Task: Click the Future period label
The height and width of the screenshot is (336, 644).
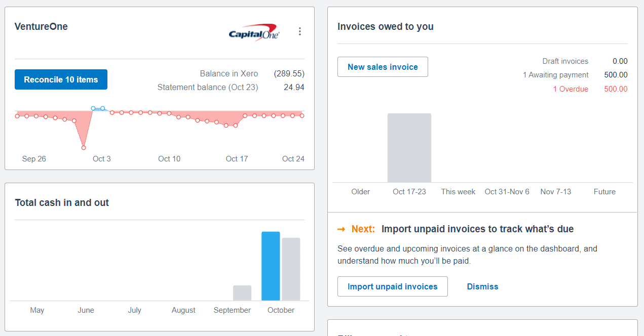Action: tap(604, 192)
